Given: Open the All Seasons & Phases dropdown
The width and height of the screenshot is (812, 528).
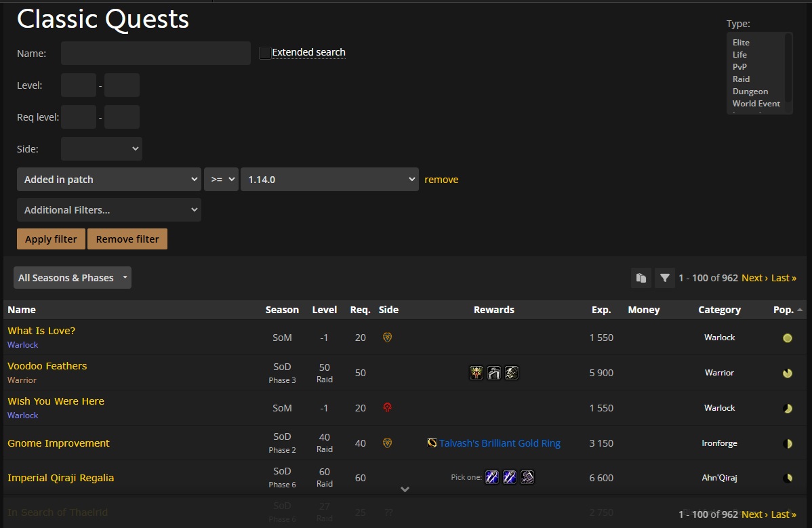Looking at the screenshot, I should (73, 277).
